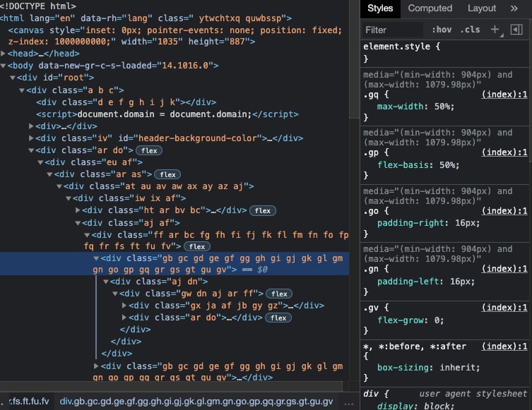Open (index):1 link for the .go rule
Screen dimensions: 532x410
coord(504,211)
